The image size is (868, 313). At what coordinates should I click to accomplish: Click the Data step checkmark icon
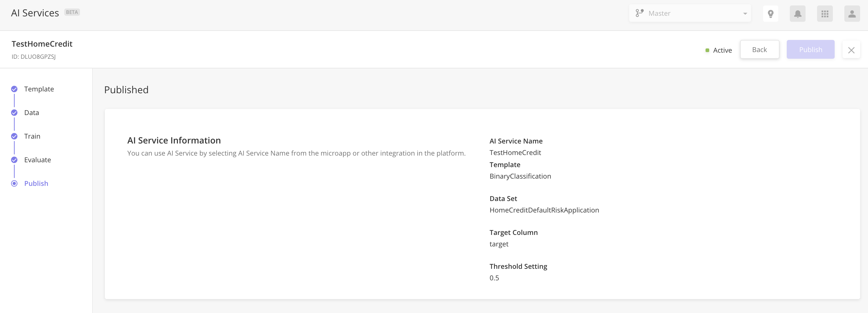coord(14,112)
